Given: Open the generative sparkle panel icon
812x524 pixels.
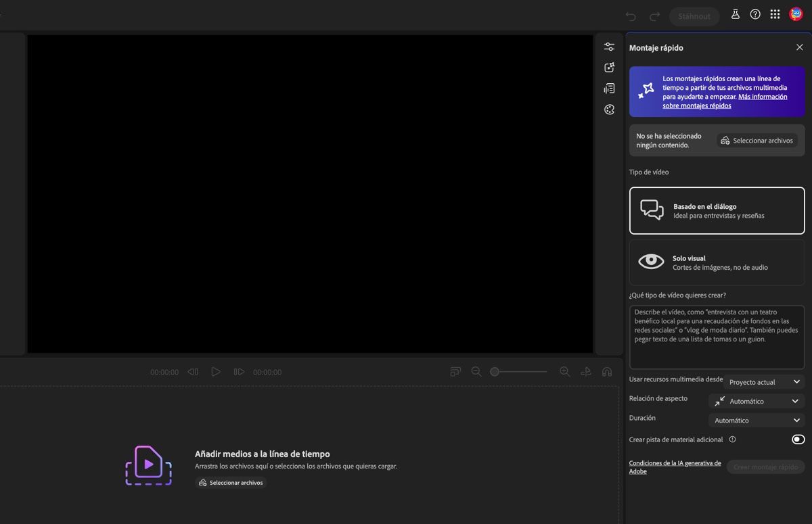Looking at the screenshot, I should pyautogui.click(x=609, y=68).
